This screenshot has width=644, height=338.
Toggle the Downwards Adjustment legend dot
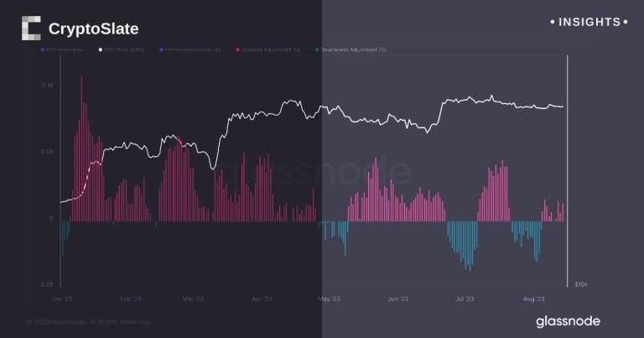pyautogui.click(x=317, y=50)
